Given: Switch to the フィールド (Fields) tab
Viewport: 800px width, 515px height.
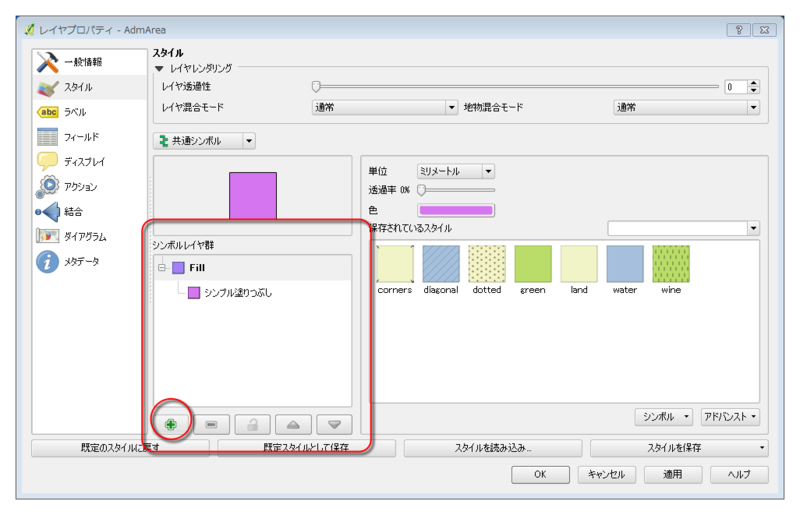Looking at the screenshot, I should click(89, 137).
